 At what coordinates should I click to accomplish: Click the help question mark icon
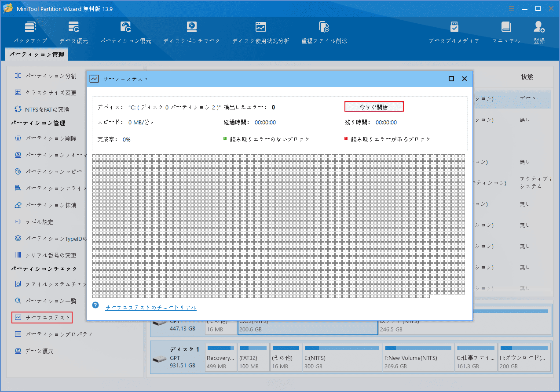pos(95,305)
